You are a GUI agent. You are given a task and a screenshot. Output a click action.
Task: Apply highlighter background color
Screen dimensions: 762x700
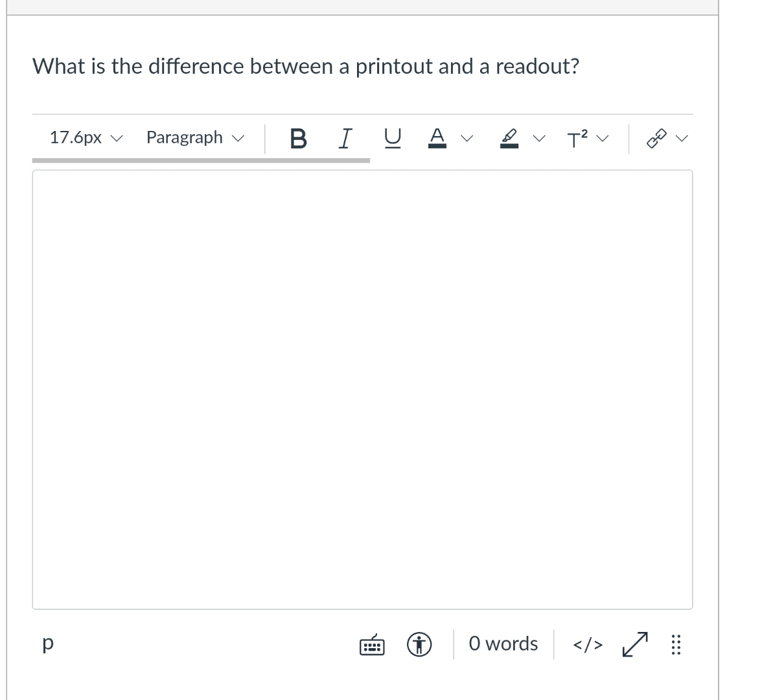pos(509,137)
